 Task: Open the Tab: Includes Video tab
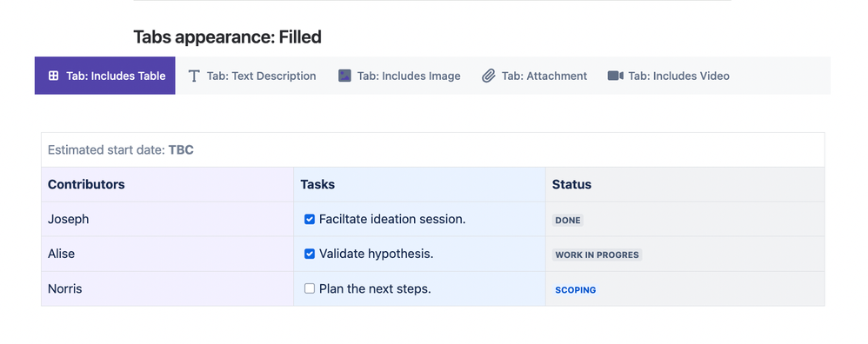tap(669, 76)
